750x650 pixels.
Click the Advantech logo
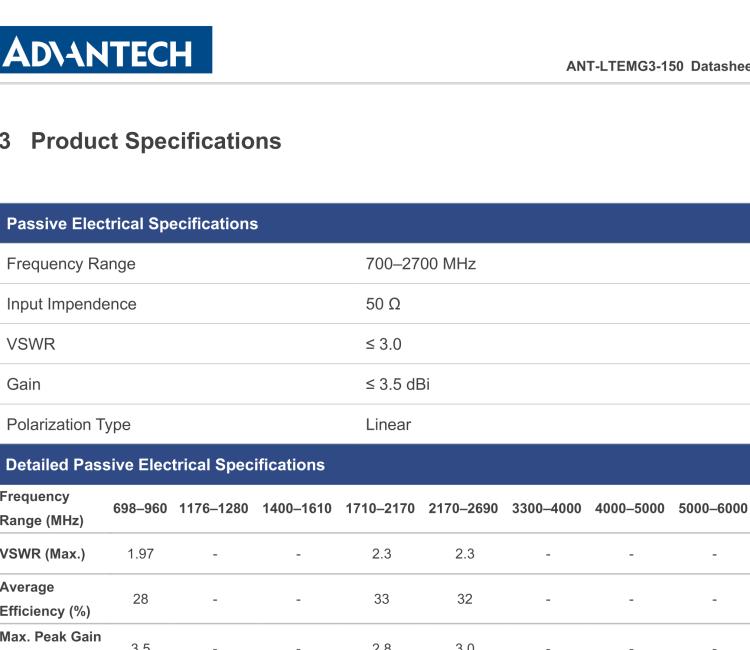point(106,50)
